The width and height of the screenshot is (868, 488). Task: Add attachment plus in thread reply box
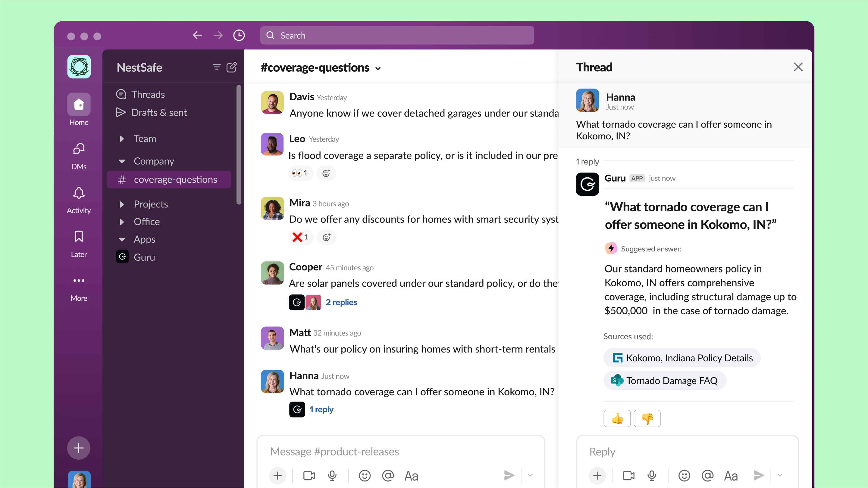tap(597, 476)
